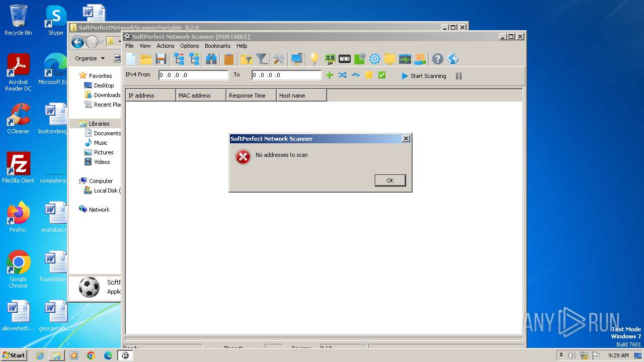The height and width of the screenshot is (362, 644).
Task: Open the wrench and screwdriver options icon
Action: [x=279, y=59]
